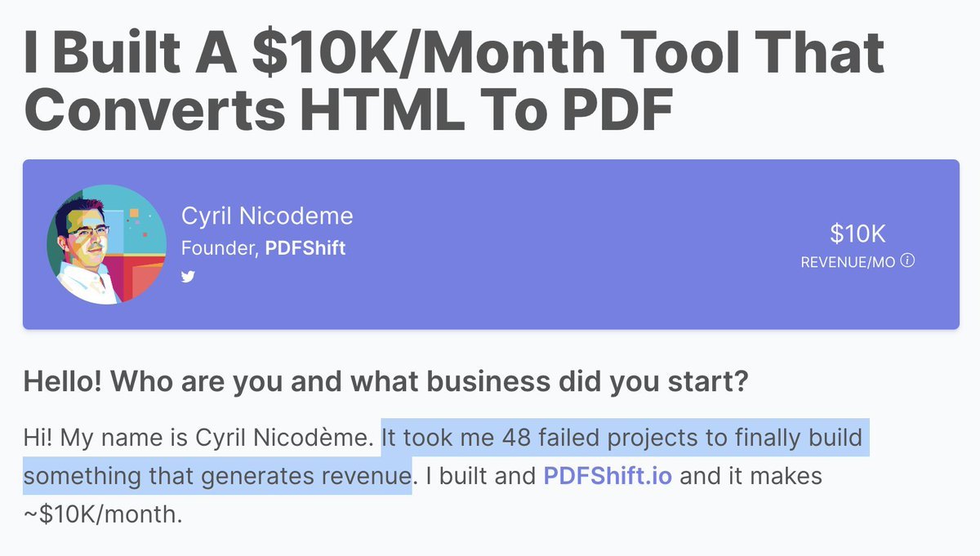
Task: Click the 'something that generates revenue' highlighted line
Action: pos(216,475)
